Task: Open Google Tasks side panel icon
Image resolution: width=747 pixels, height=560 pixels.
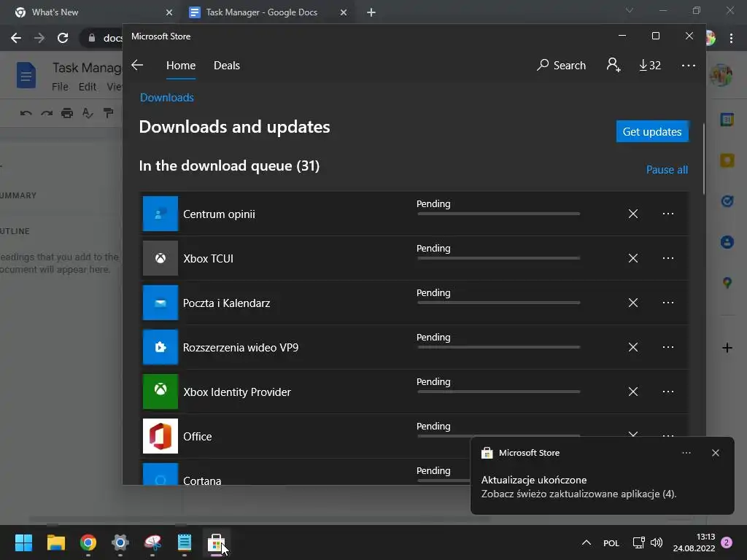Action: [727, 201]
